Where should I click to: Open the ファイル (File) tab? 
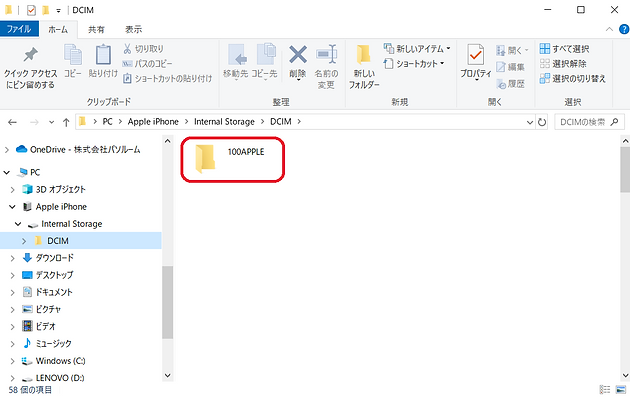tap(19, 29)
